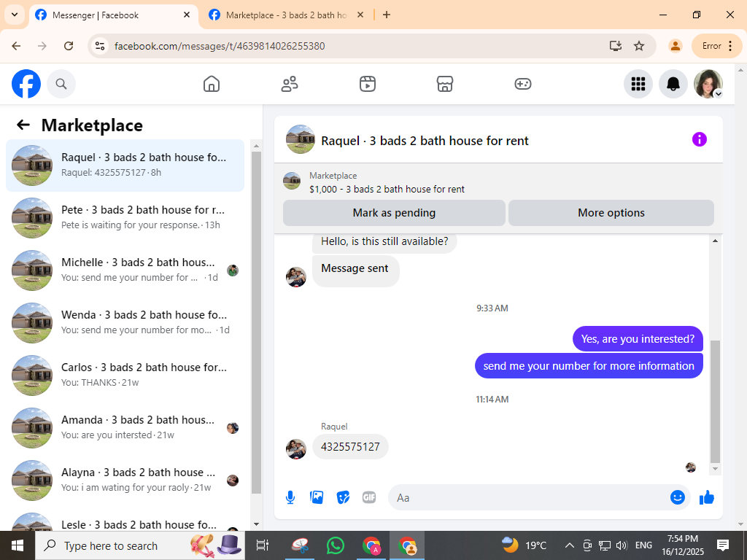
Task: Open the Facebook logo home link
Action: pos(26,84)
